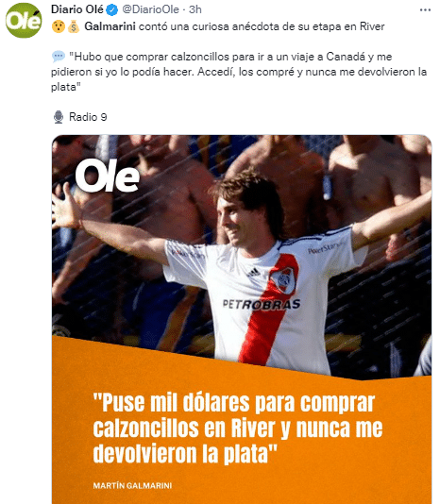Click the bold Galmarini name in tweet
This screenshot has width=440, height=504.
point(110,26)
